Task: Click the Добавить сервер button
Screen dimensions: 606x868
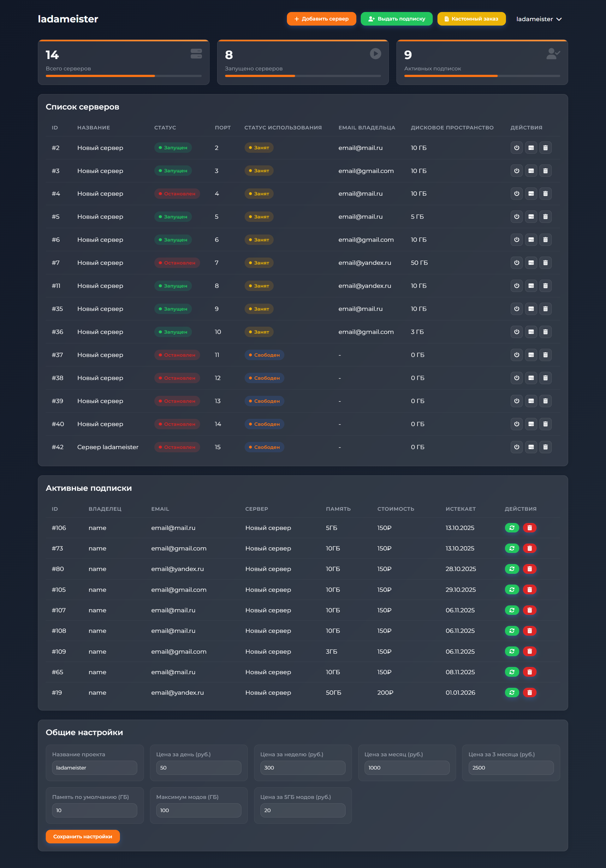Action: point(321,19)
